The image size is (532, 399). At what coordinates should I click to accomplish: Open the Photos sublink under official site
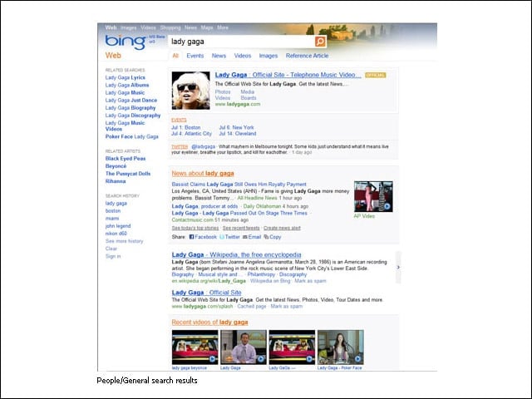pos(223,92)
